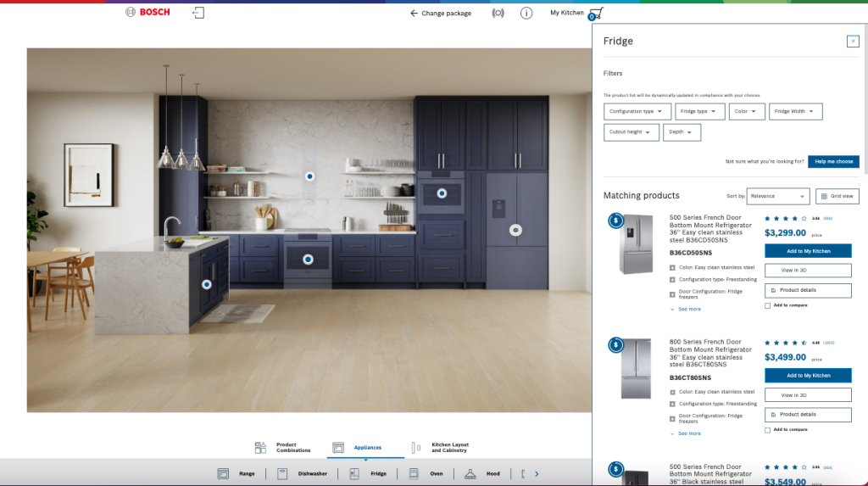This screenshot has height=486, width=868.
Task: Open Configuration type filter dropdown
Action: 637,111
